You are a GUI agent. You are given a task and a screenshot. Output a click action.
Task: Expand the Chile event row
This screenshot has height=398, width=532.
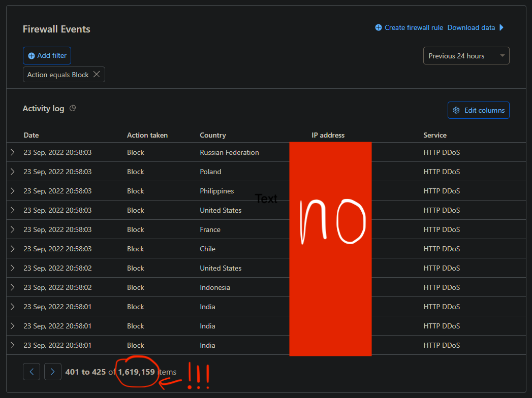(13, 249)
